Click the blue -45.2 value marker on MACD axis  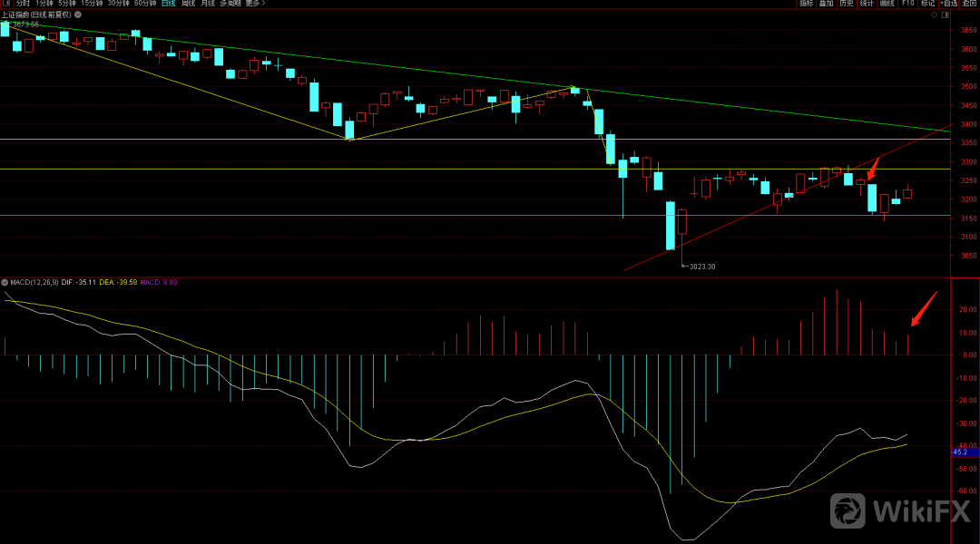coord(962,451)
